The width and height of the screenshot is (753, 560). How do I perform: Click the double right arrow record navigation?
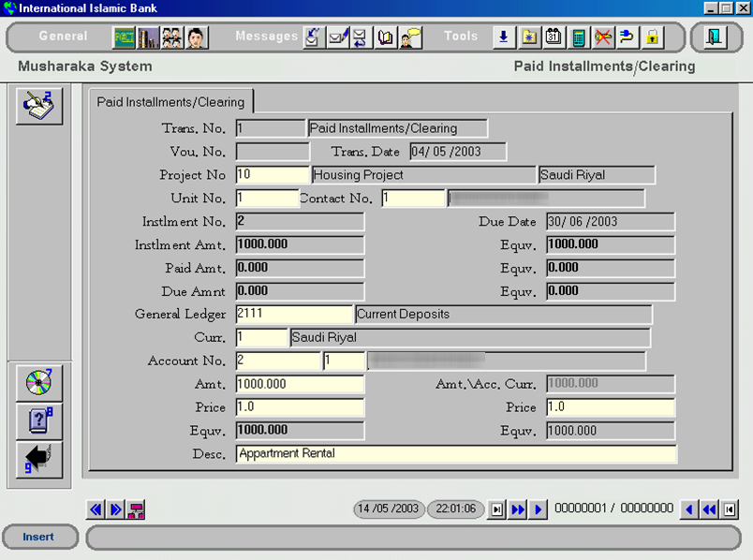[518, 509]
